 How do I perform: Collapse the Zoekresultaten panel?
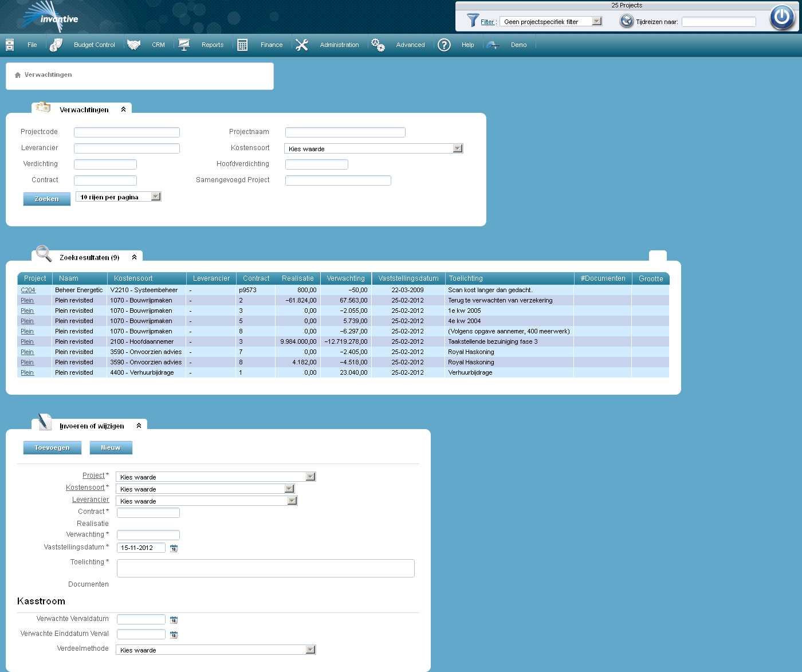(x=134, y=257)
